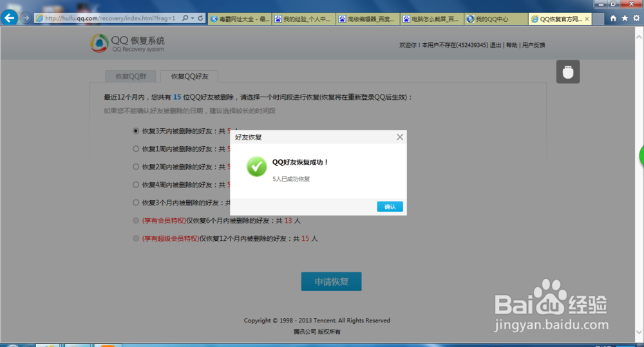Switch to the 毒霸网址大全 browser tab
Viewport: 644px width, 347px height.
[240, 19]
